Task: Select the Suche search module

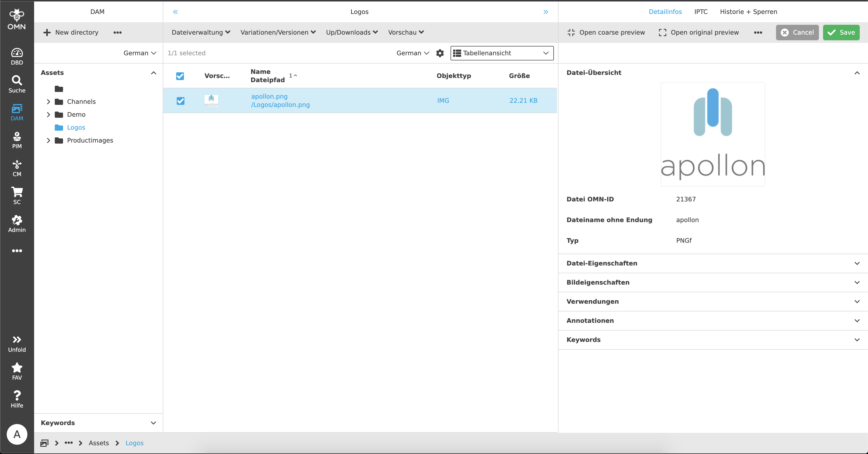Action: [x=17, y=83]
